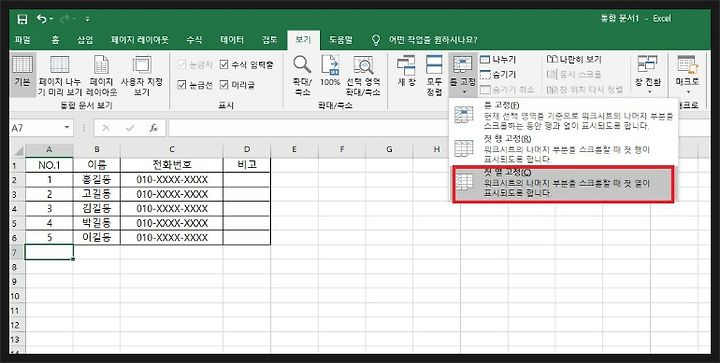Screen dimensions: 720x363
Task: Open the Name Box dropdown arrow
Action: click(68, 128)
